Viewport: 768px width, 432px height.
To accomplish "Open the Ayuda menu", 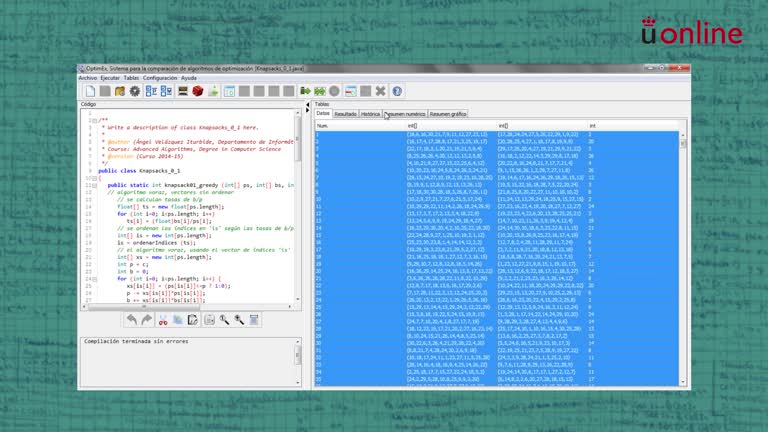I will click(189, 78).
